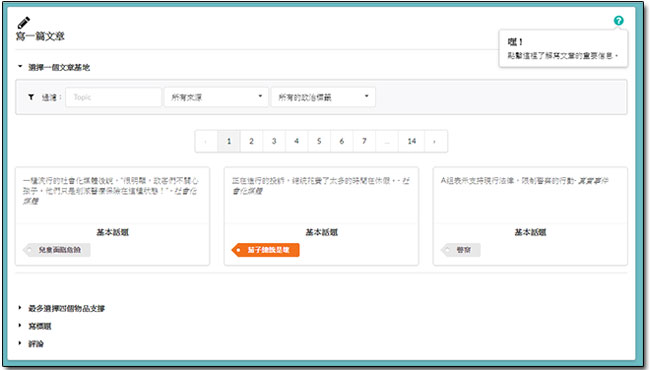
Task: Expand the 寫標題 section
Action: (x=35, y=326)
